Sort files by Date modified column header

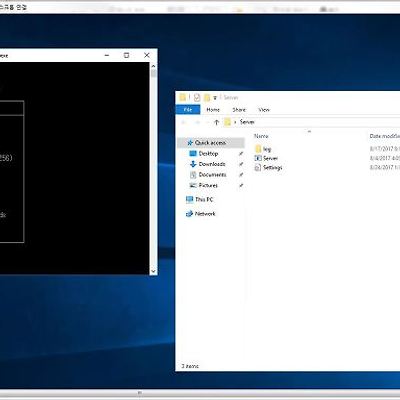click(385, 136)
